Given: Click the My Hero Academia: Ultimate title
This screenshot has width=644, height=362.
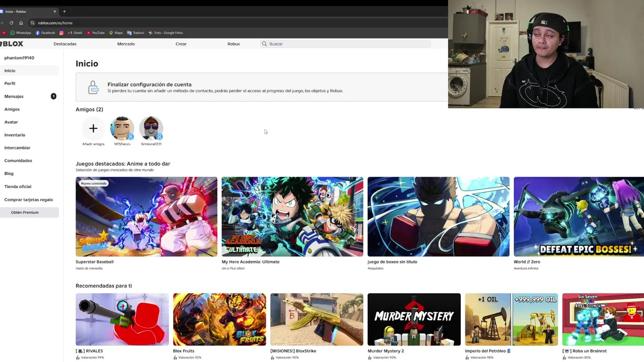Looking at the screenshot, I should (x=251, y=261).
